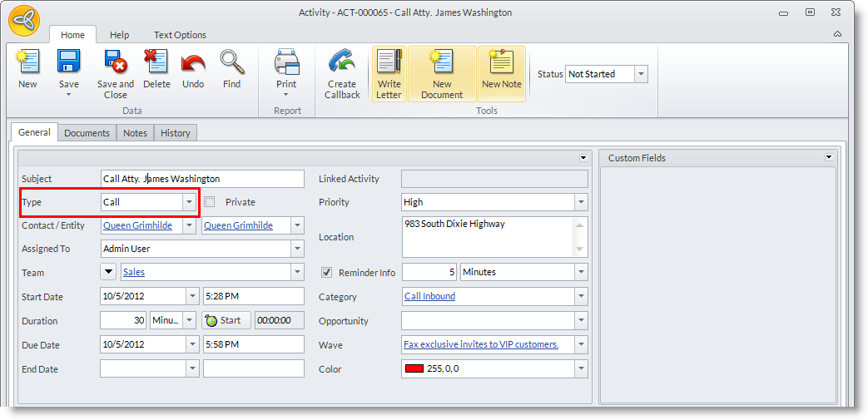The image size is (868, 420).
Task: Click the Save and Close icon
Action: (x=115, y=63)
